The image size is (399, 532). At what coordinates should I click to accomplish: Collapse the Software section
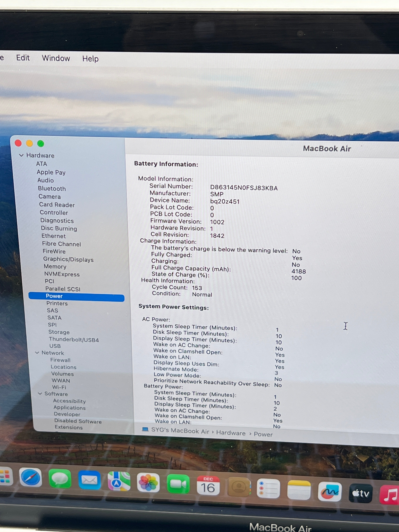coord(40,393)
